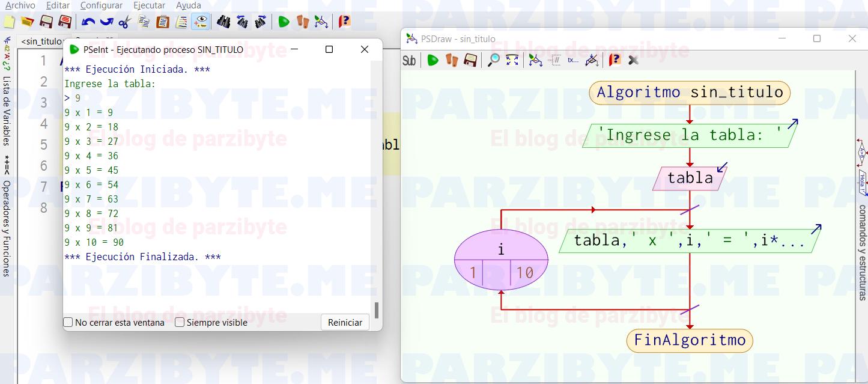Screen dimensions: 868x384
Task: Enable 'No cerrar esta ventana' checkbox
Action: 68,323
